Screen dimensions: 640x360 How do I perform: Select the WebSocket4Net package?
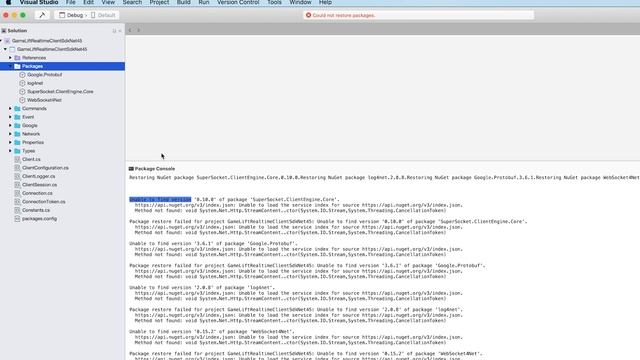tap(44, 100)
